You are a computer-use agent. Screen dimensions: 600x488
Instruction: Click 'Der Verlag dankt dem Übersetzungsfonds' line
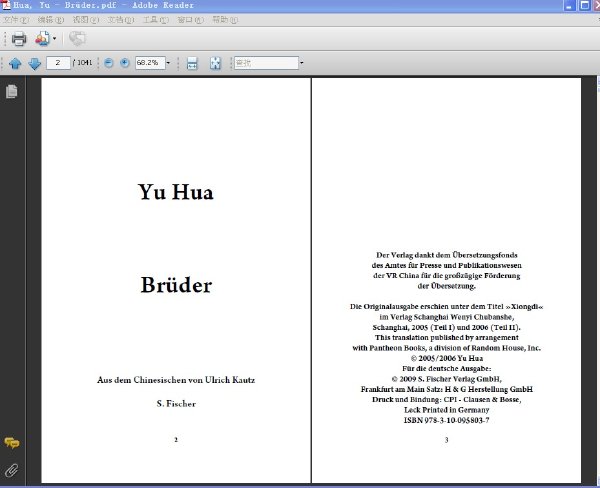tap(447, 255)
